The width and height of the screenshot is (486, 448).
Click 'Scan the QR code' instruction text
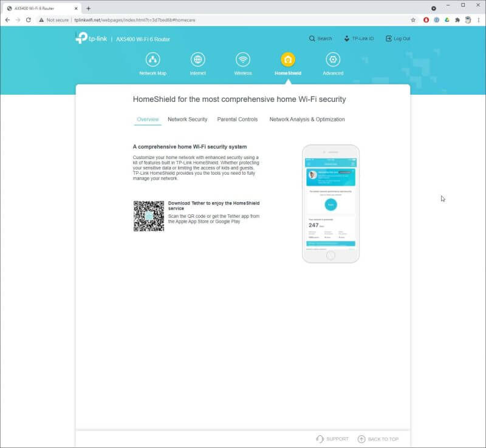pos(214,219)
